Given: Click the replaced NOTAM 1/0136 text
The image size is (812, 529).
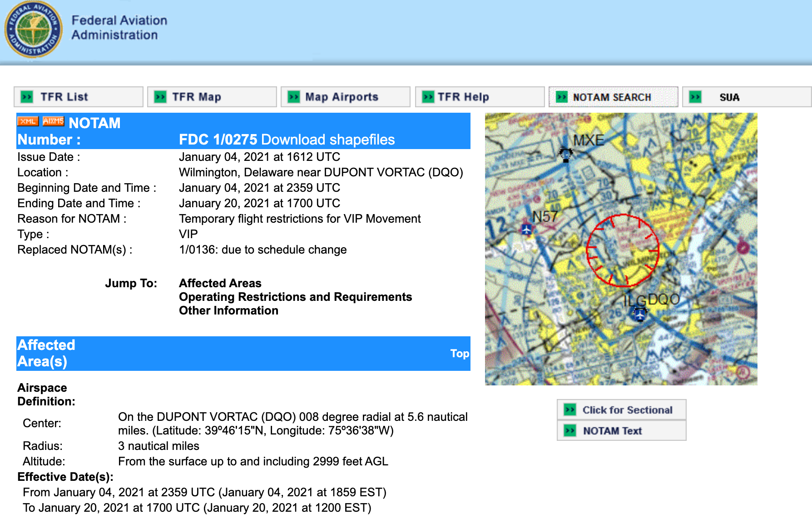Looking at the screenshot, I should click(x=262, y=250).
